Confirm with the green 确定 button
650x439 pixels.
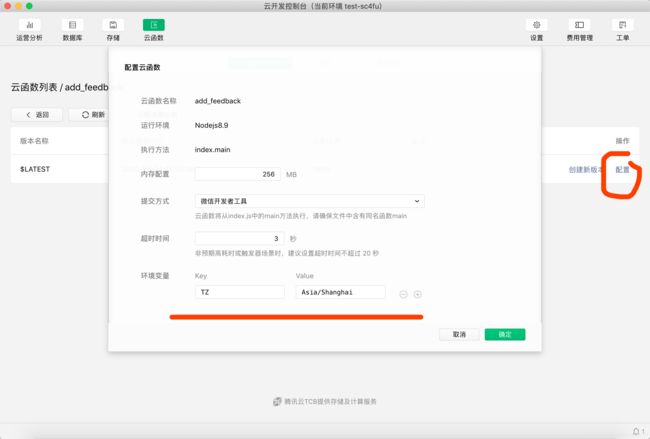[505, 335]
